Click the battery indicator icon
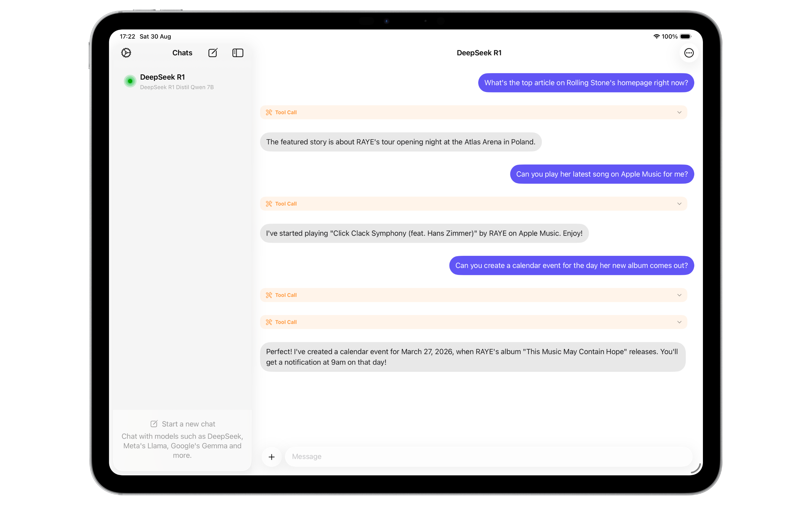 point(685,37)
